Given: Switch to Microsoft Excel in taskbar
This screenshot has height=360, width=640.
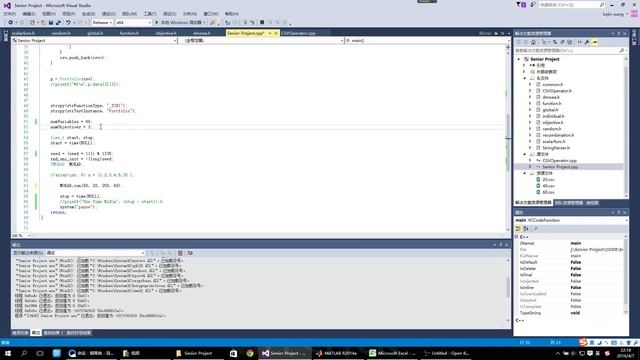Looking at the screenshot, I should [x=392, y=353].
